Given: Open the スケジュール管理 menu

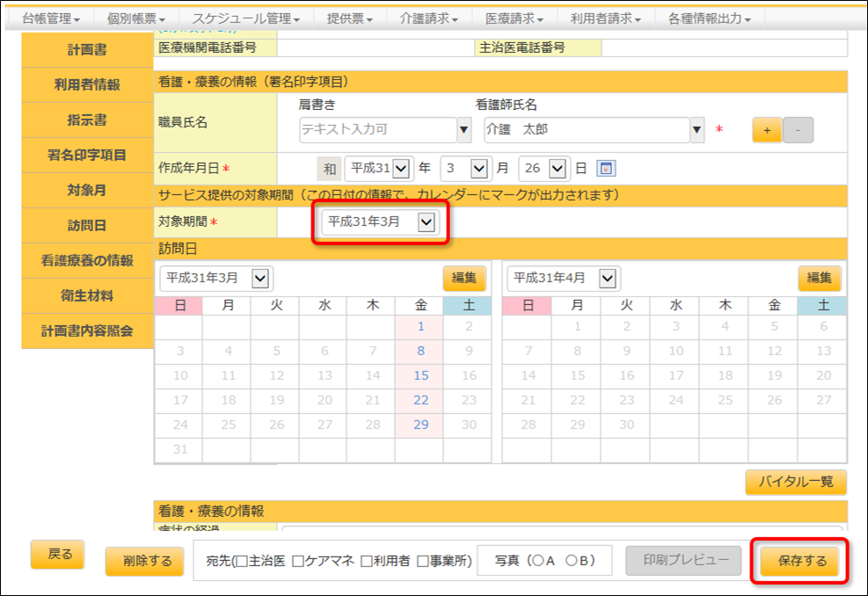Looking at the screenshot, I should pyautogui.click(x=245, y=18).
